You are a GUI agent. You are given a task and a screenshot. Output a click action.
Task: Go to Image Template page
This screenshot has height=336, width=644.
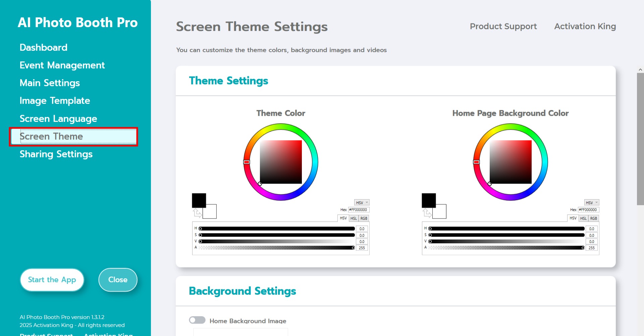[x=55, y=101]
